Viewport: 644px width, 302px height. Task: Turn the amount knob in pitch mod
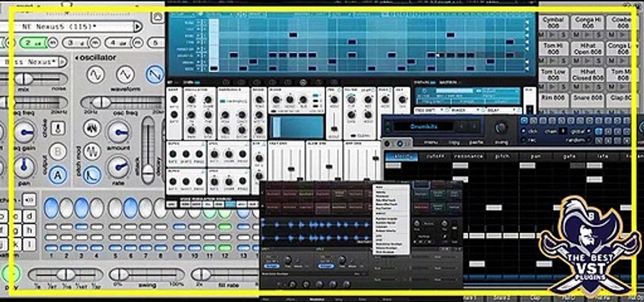point(119,132)
